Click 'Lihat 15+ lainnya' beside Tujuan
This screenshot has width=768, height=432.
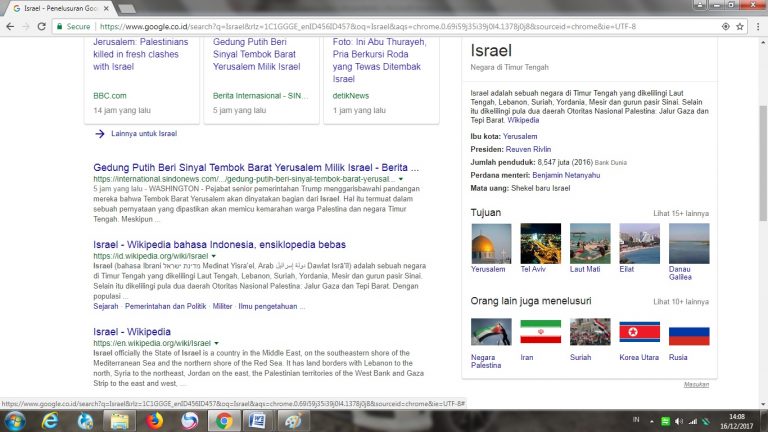(681, 213)
